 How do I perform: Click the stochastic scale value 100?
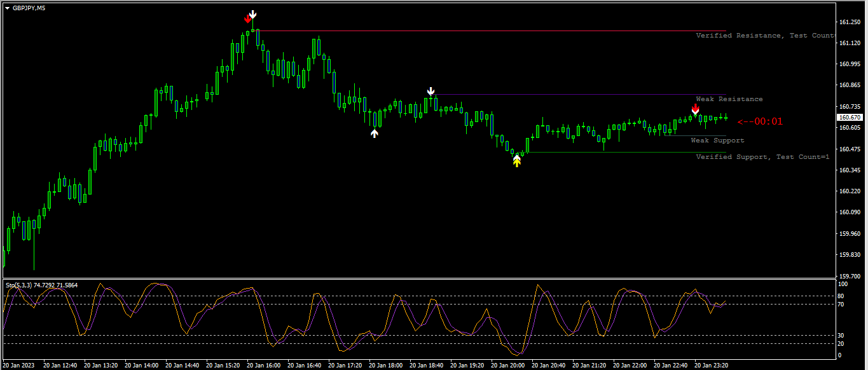pos(843,284)
